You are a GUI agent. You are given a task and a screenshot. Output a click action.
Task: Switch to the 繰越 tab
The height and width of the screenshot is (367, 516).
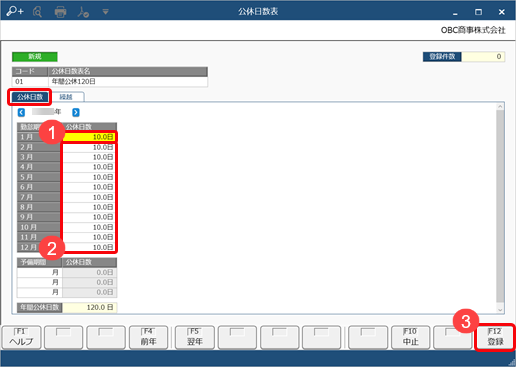pos(66,97)
